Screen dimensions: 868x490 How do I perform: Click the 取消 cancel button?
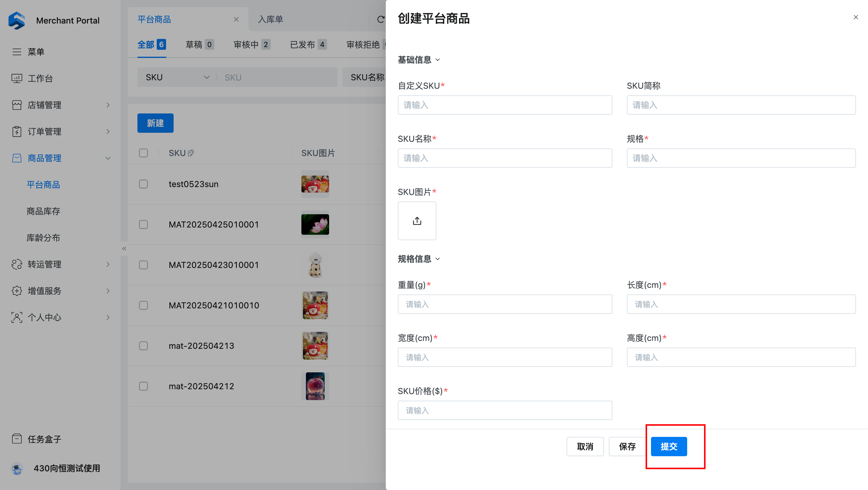(585, 447)
